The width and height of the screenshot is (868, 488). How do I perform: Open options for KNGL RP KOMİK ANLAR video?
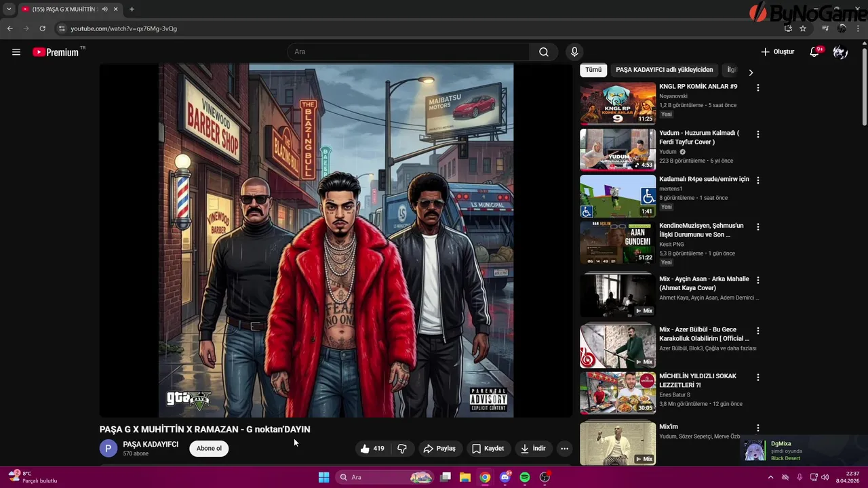758,88
